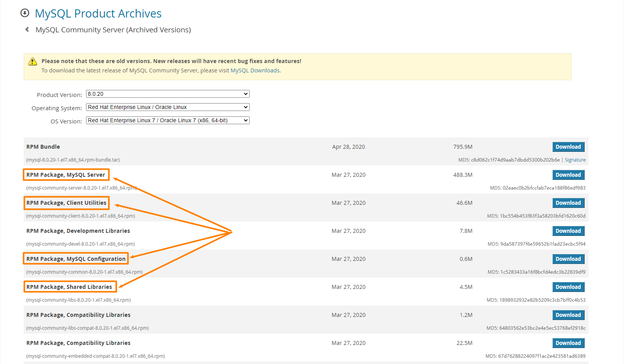Download the MySQL Configuration RPM package

tap(568, 259)
